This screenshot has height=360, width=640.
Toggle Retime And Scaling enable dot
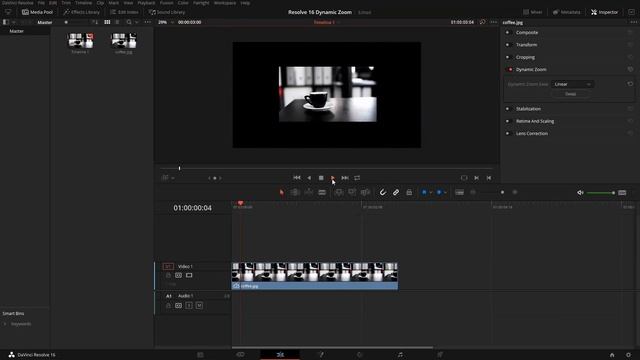click(507, 121)
